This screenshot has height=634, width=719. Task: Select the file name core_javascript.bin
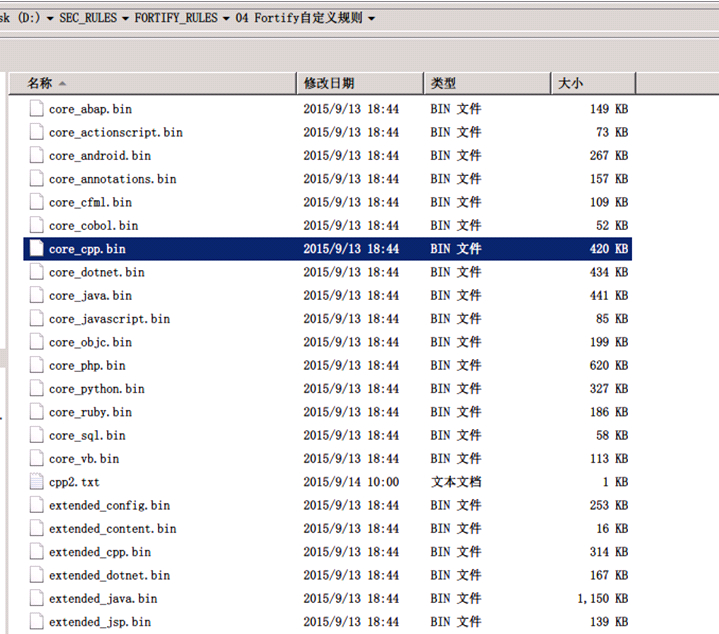[x=109, y=319]
